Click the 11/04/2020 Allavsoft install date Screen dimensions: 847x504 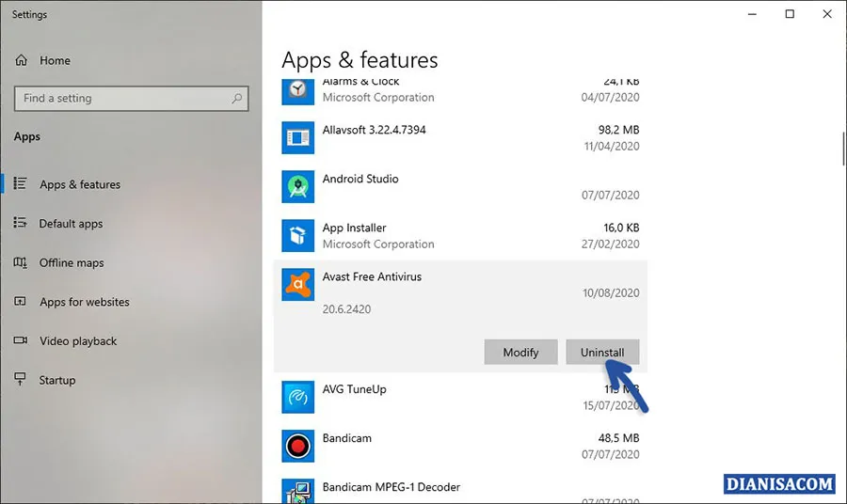(612, 147)
